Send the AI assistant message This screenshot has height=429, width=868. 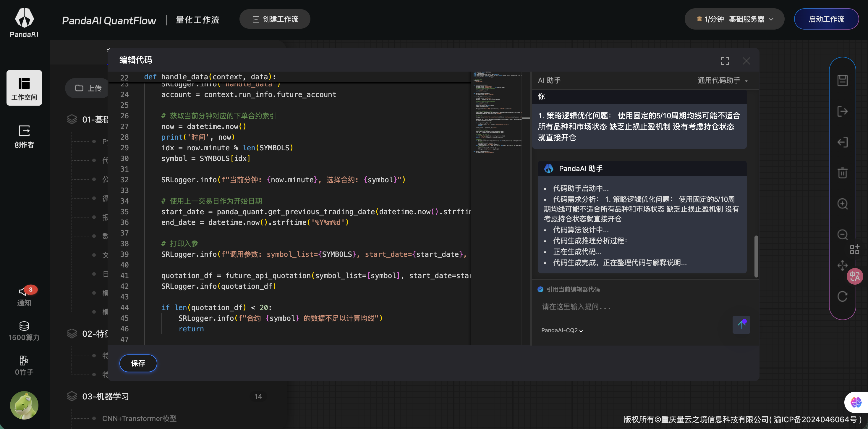click(741, 325)
